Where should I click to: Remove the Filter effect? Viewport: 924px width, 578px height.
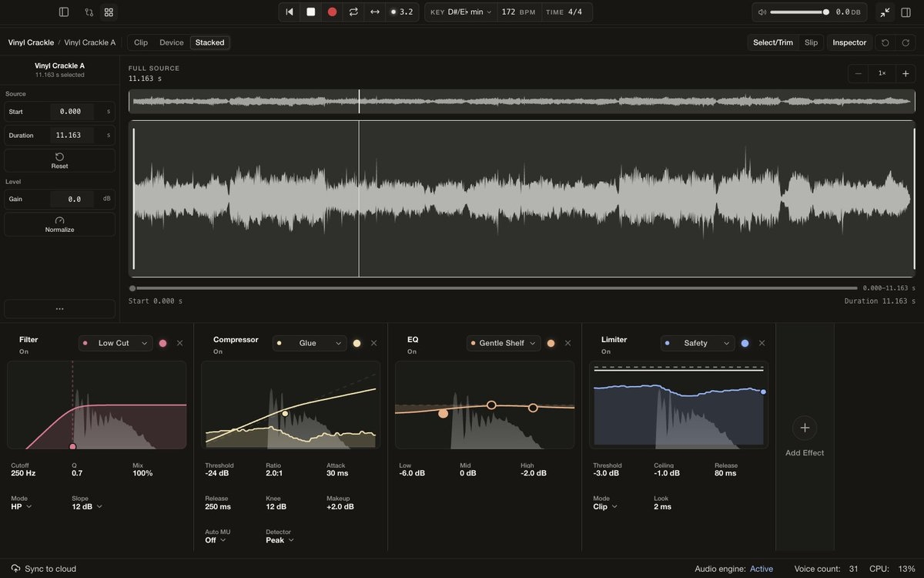(180, 343)
